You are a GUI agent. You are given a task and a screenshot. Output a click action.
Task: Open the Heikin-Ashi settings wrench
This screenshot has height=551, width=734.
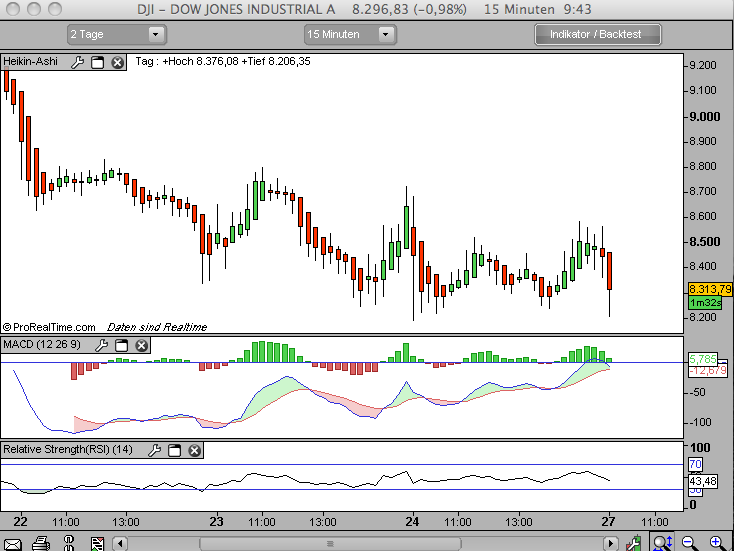pyautogui.click(x=77, y=62)
